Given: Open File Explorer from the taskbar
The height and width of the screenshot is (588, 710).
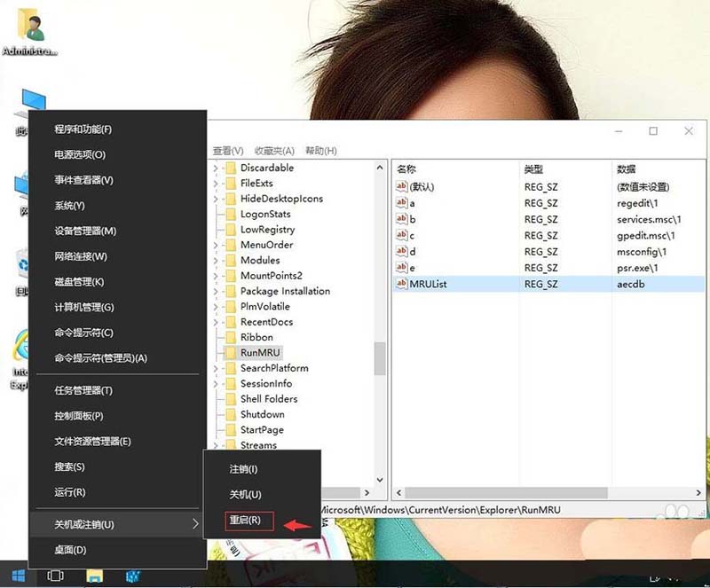Looking at the screenshot, I should [94, 577].
